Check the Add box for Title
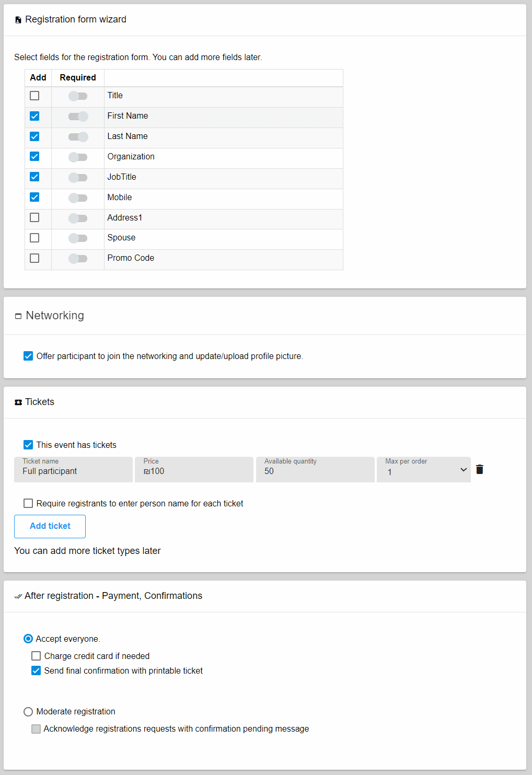532x775 pixels. tap(34, 96)
